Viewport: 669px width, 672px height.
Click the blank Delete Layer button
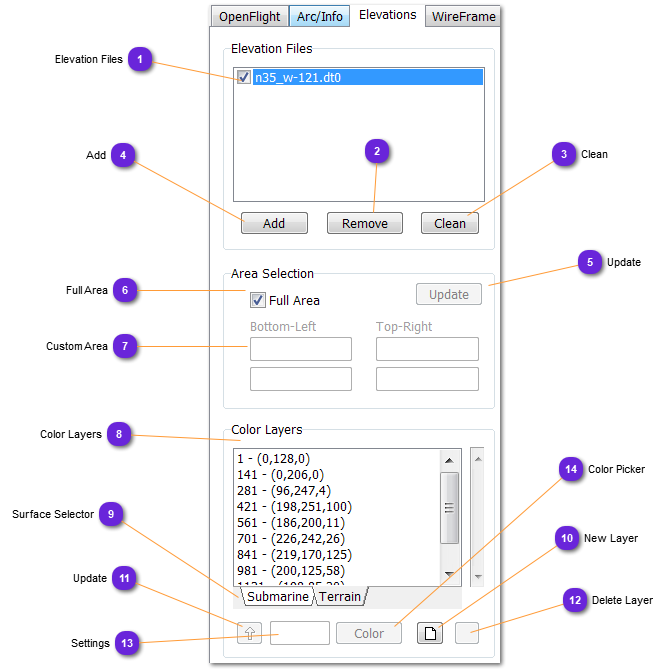coord(467,633)
